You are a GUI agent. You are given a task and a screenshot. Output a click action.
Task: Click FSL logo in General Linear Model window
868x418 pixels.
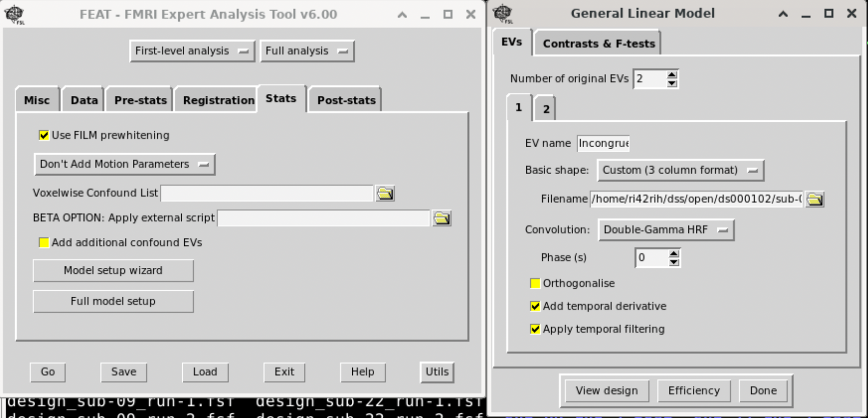click(x=503, y=14)
